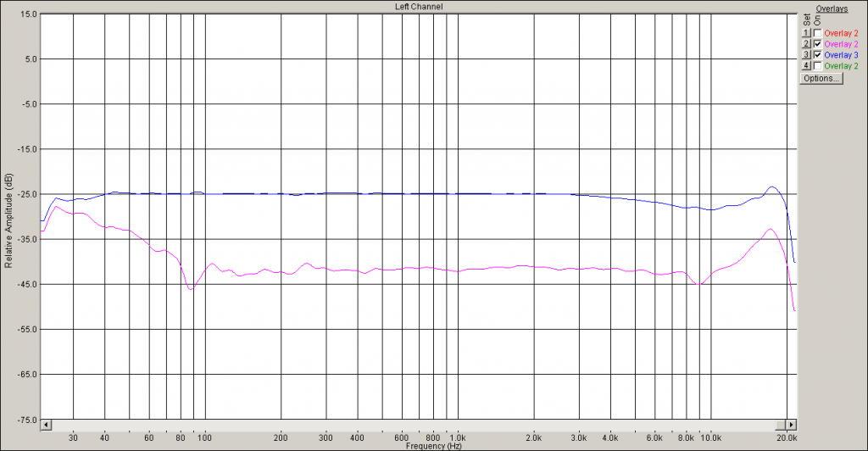Click the 15.0 amplitude tick label
Screen dimensions: 868x451
(30, 14)
